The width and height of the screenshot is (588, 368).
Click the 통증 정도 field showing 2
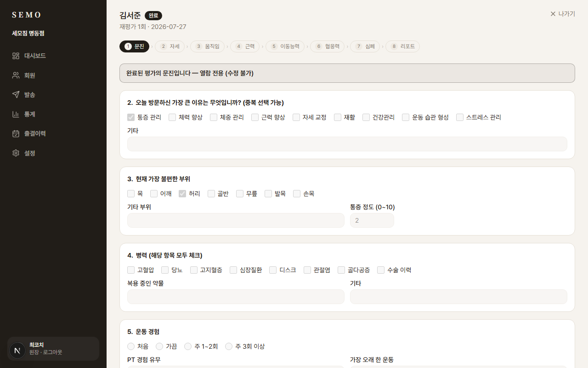372,220
